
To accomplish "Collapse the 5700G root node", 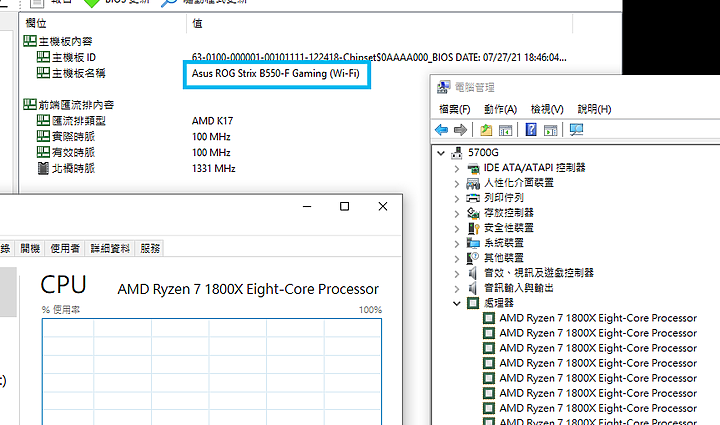I will point(441,153).
